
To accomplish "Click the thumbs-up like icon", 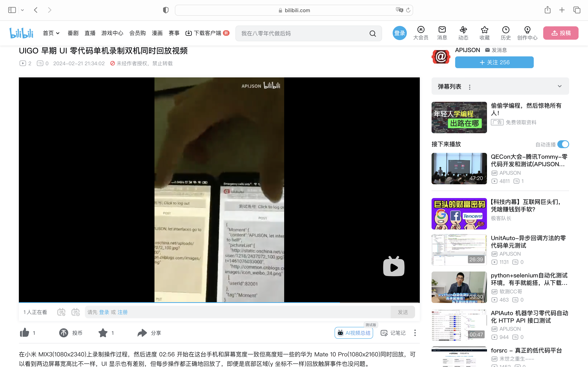I will click(x=24, y=333).
